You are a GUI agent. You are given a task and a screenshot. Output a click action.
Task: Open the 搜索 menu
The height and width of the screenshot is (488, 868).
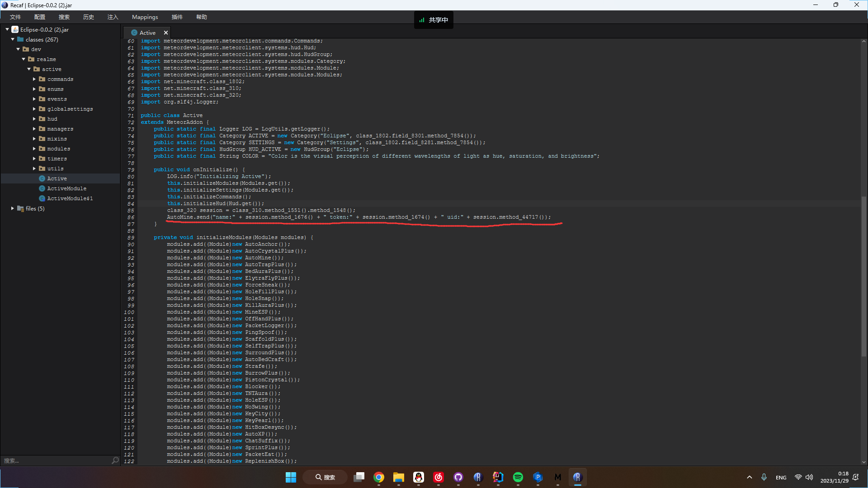point(64,17)
